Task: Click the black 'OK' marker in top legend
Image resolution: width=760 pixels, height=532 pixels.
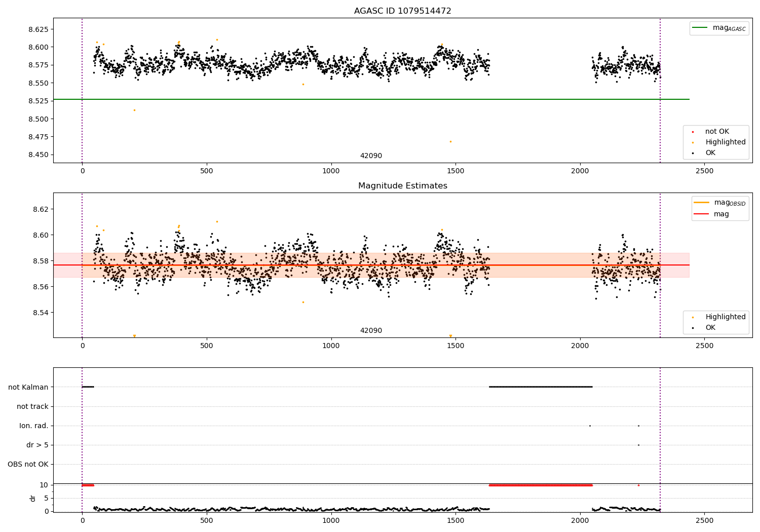Action: 693,153
